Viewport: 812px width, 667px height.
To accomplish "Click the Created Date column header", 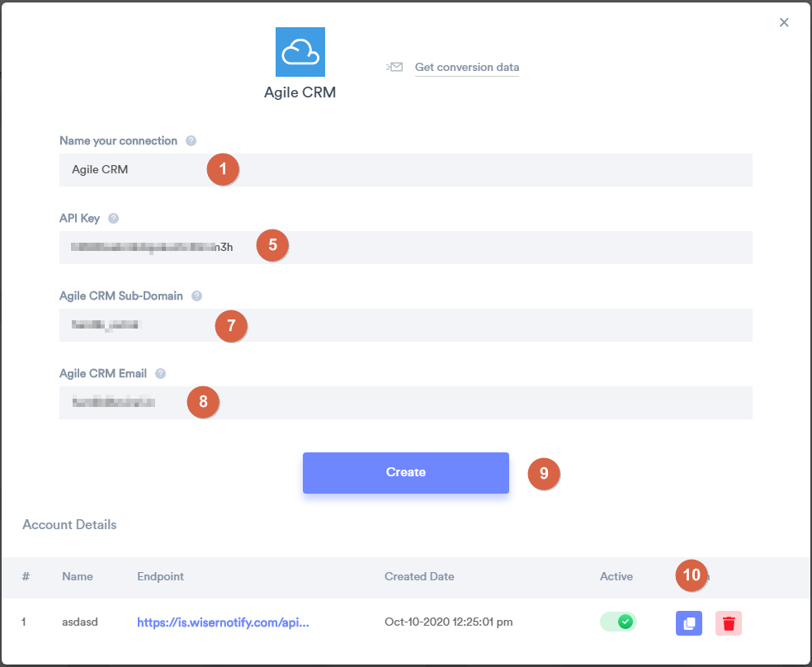I will tap(419, 576).
